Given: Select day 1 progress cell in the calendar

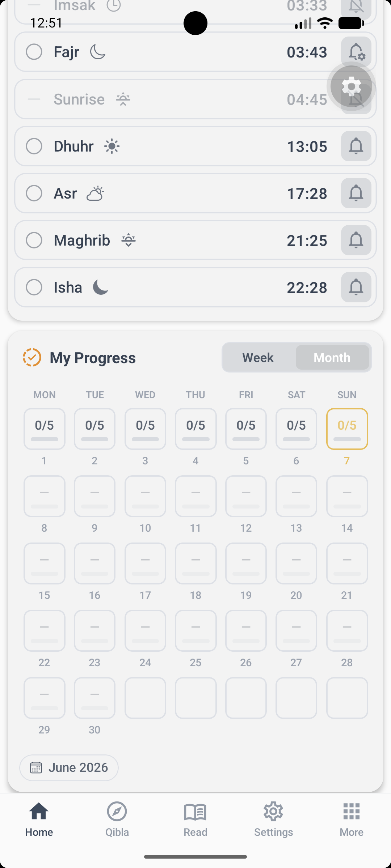Looking at the screenshot, I should pyautogui.click(x=45, y=429).
